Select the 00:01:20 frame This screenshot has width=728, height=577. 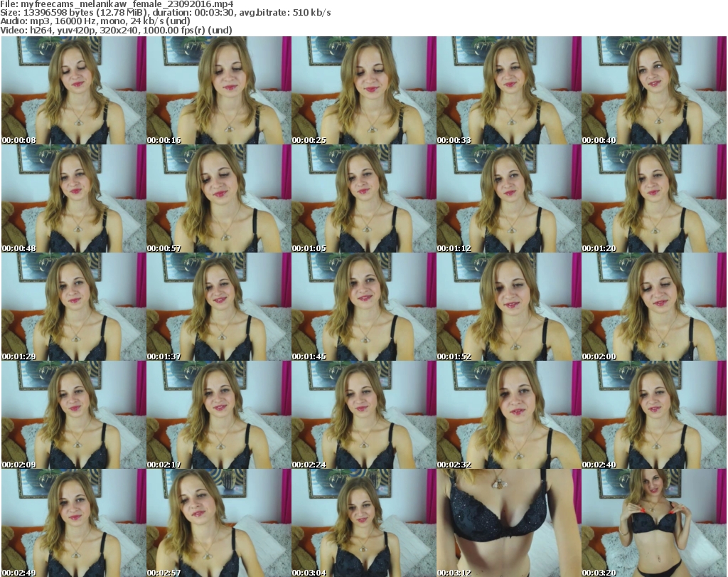click(x=654, y=198)
